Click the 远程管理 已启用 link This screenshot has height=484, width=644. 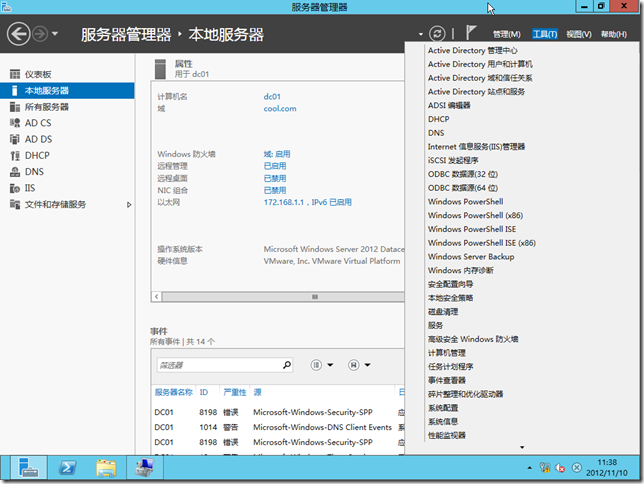[275, 166]
